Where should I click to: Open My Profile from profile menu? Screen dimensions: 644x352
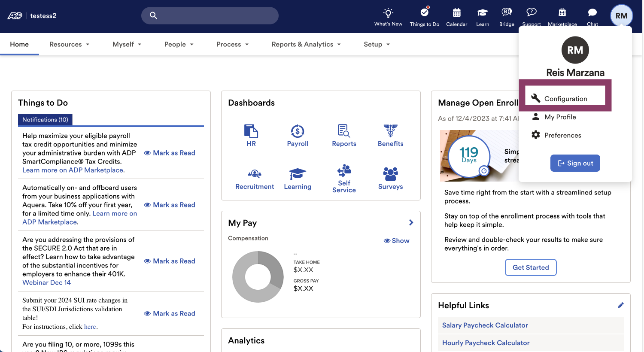(x=554, y=117)
